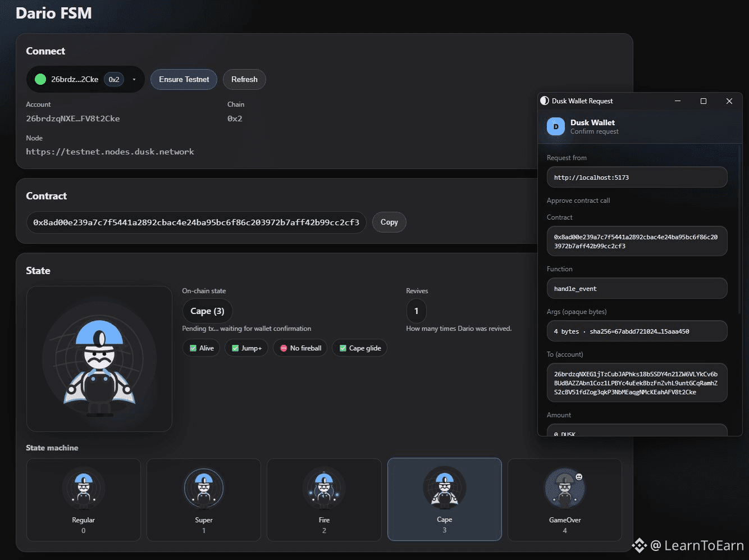Viewport: 749px width, 560px height.
Task: Click the 0x2 chain badge
Action: pyautogui.click(x=114, y=79)
